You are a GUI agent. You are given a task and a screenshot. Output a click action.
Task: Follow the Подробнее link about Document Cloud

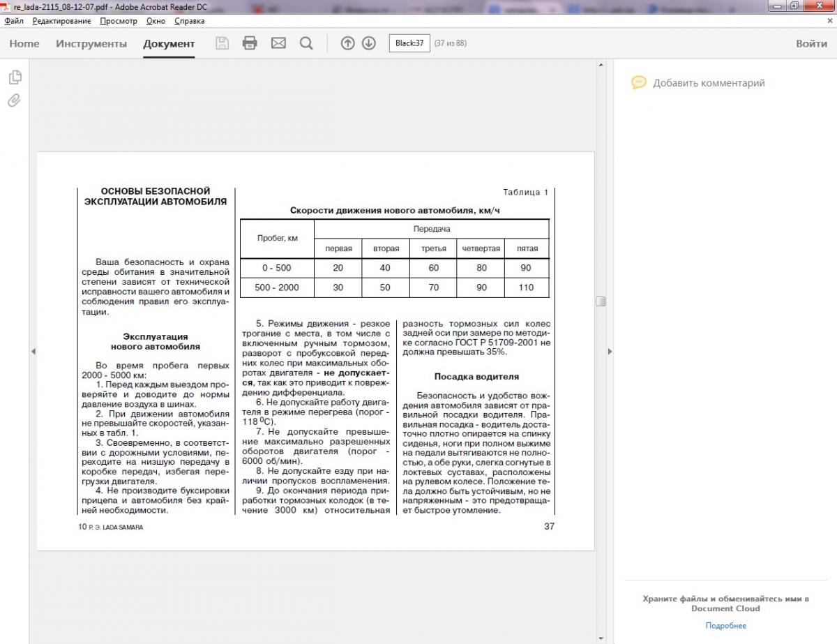(x=725, y=625)
